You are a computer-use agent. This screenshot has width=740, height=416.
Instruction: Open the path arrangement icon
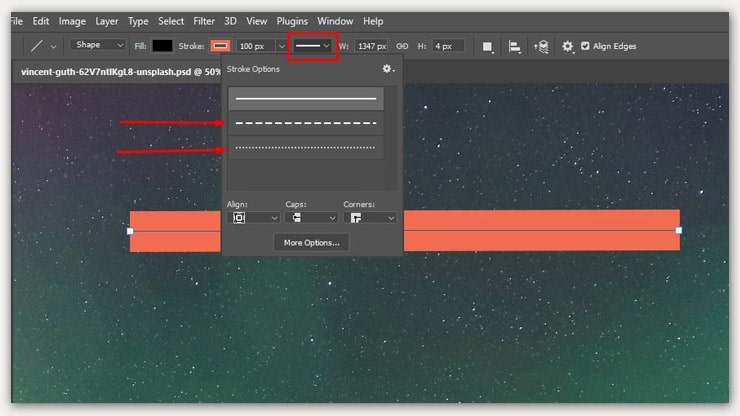click(541, 46)
